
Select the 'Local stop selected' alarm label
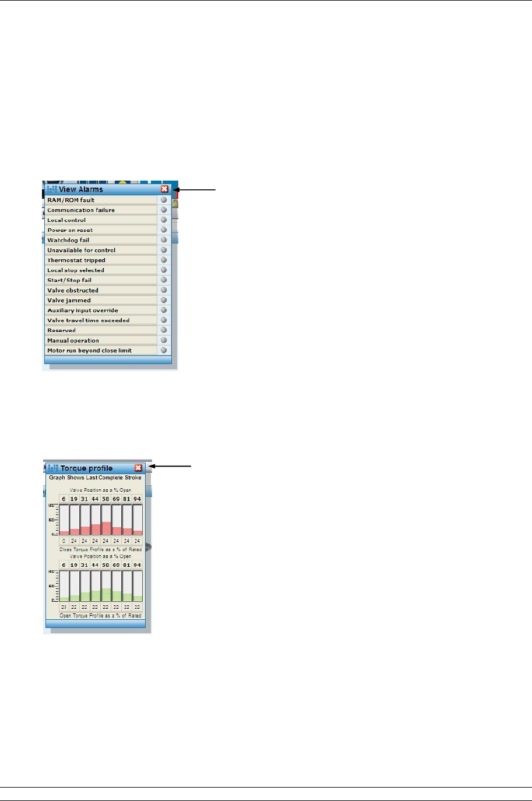[76, 270]
